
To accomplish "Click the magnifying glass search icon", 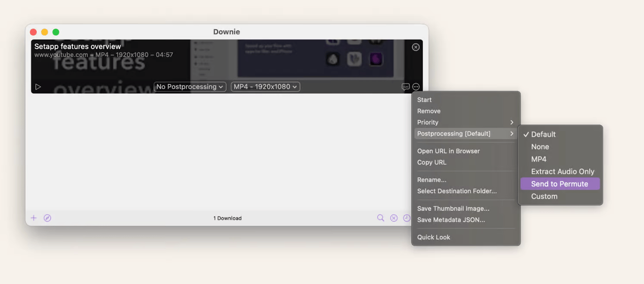I will coord(381,218).
